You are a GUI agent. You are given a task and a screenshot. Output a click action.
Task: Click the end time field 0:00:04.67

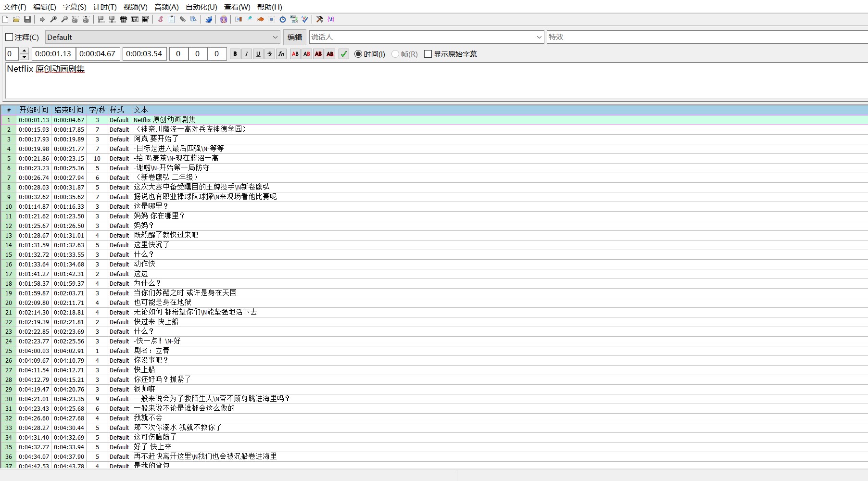point(98,54)
